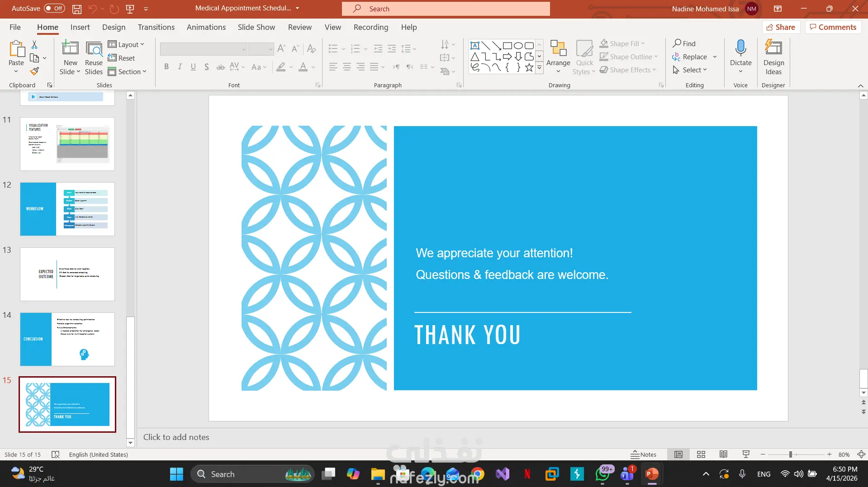The height and width of the screenshot is (487, 868).
Task: Center align the paragraph text
Action: (x=347, y=67)
